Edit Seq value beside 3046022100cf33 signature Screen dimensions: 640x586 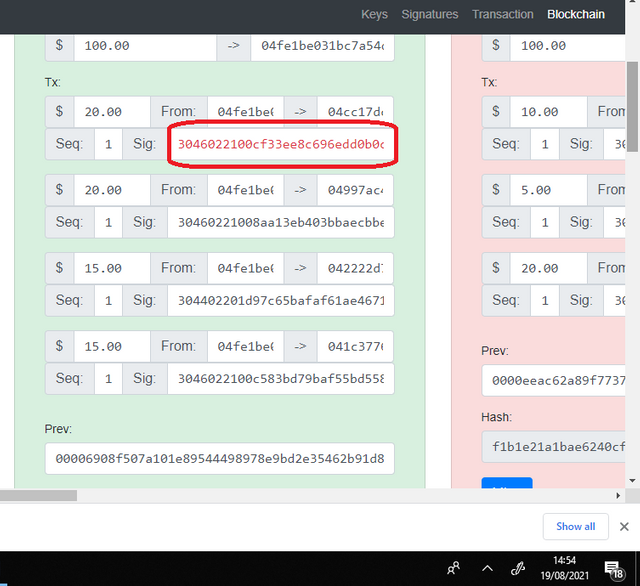[x=108, y=144]
